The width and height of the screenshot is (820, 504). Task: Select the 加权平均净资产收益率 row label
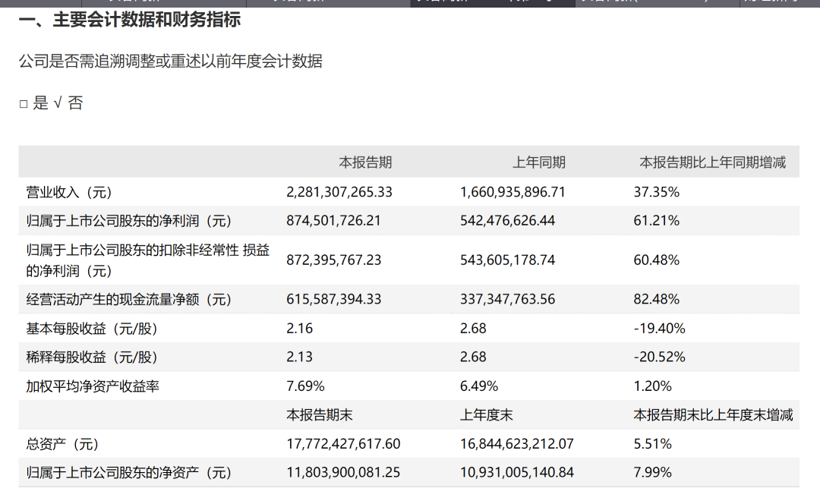(x=93, y=386)
